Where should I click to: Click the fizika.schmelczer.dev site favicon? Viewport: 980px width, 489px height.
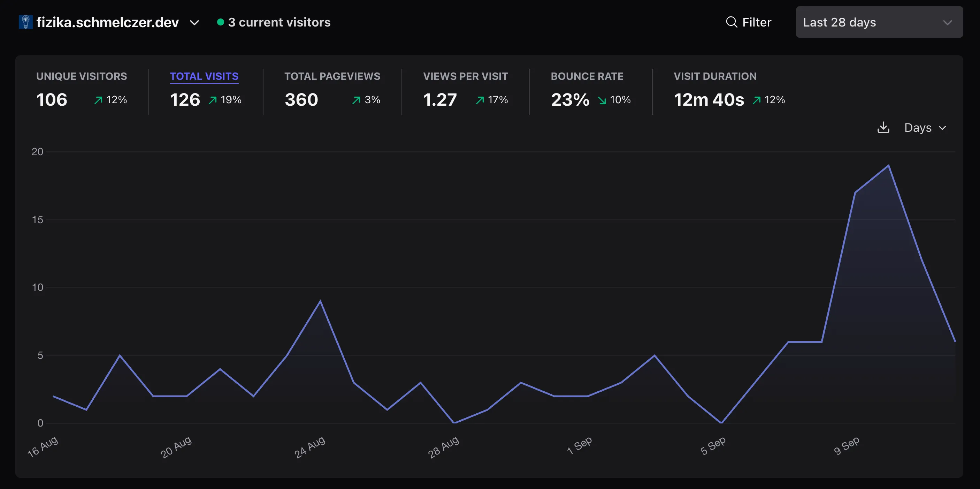click(x=25, y=22)
